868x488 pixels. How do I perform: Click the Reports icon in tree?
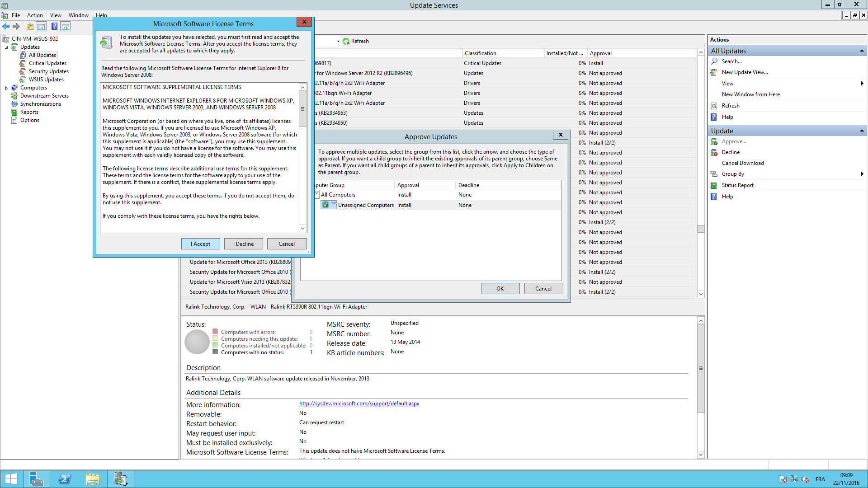click(14, 112)
